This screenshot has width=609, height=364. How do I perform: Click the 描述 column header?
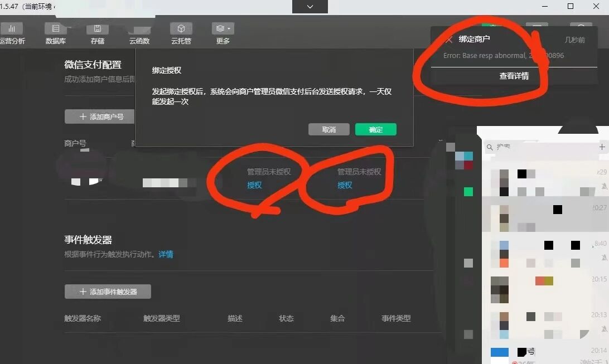pos(235,318)
